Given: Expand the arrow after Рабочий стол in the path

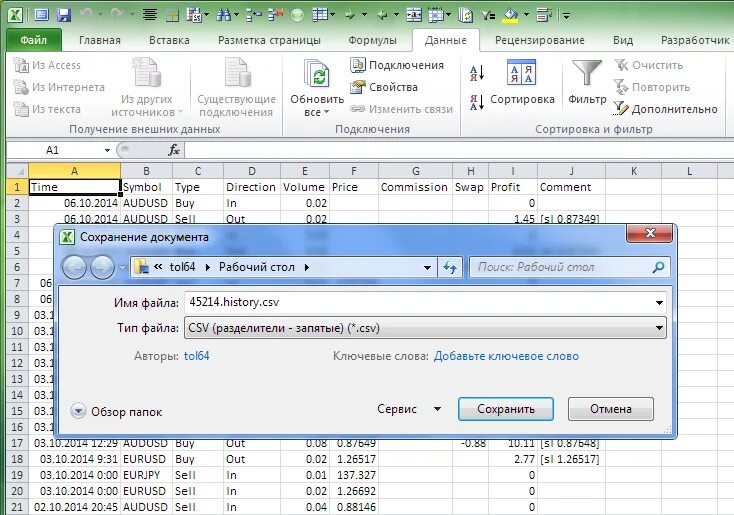Looking at the screenshot, I should click(x=307, y=267).
